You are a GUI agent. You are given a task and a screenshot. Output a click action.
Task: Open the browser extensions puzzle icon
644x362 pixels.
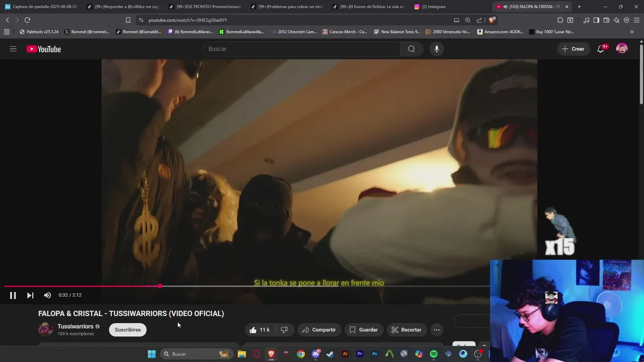pos(560,20)
